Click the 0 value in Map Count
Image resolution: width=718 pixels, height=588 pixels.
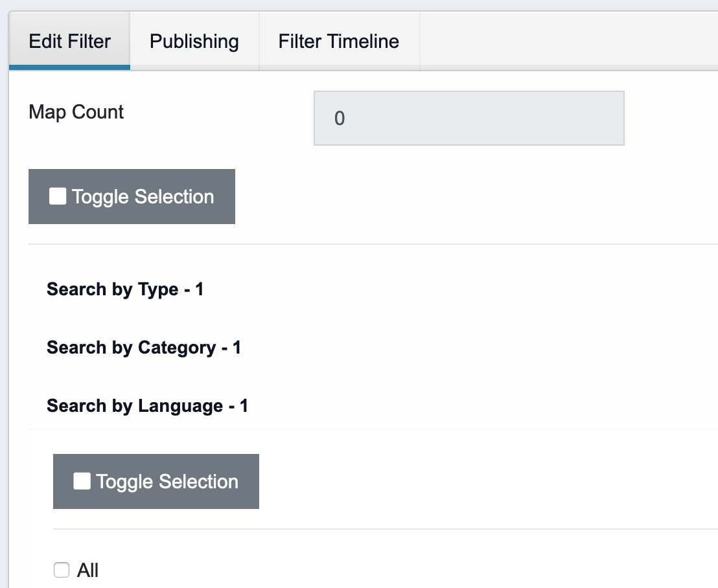pos(340,119)
